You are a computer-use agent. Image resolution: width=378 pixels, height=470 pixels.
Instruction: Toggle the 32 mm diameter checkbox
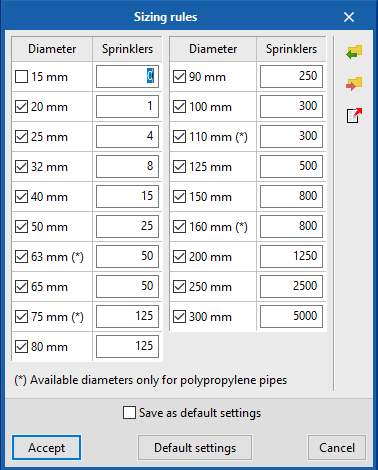point(21,167)
